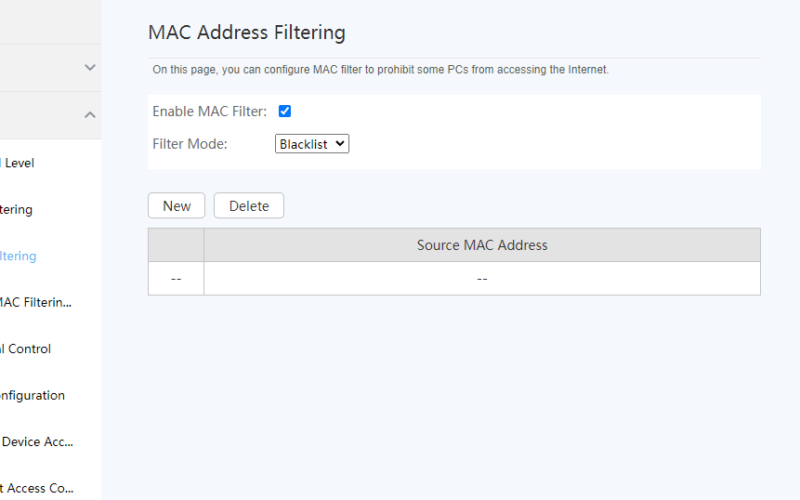Open the Level sidebar menu item
Screen dimensions: 800x500
click(x=17, y=163)
